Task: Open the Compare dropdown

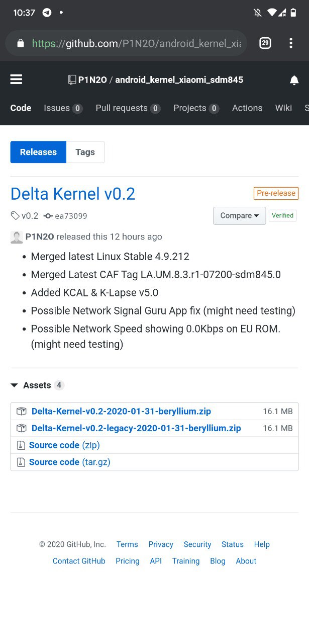Action: coord(239,216)
